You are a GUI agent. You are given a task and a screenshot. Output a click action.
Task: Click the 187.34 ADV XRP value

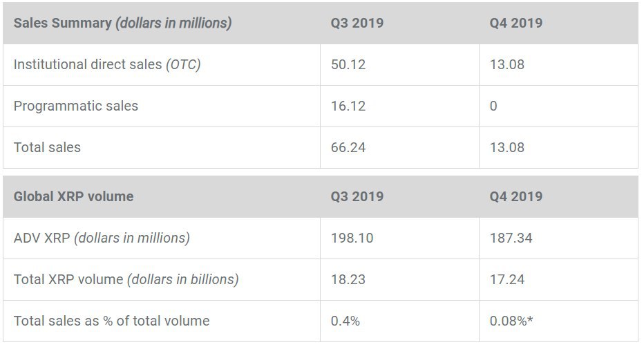tap(510, 238)
